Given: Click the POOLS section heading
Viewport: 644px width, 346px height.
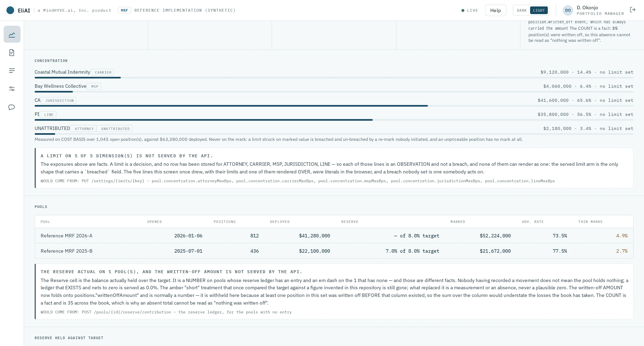Looking at the screenshot, I should [x=41, y=207].
